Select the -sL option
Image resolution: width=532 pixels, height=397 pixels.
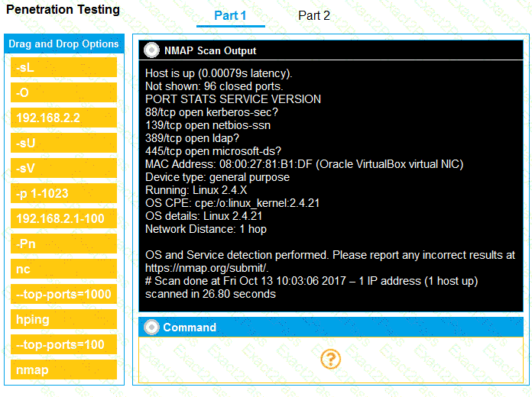point(64,68)
